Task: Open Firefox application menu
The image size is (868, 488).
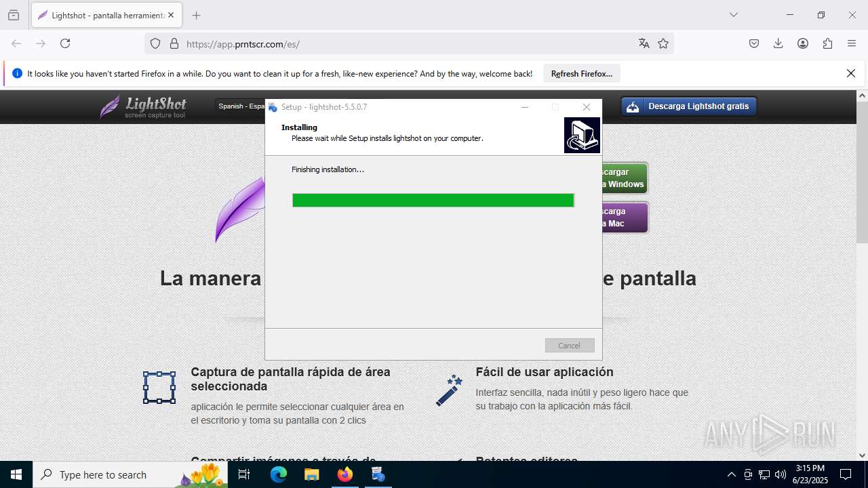Action: [852, 43]
